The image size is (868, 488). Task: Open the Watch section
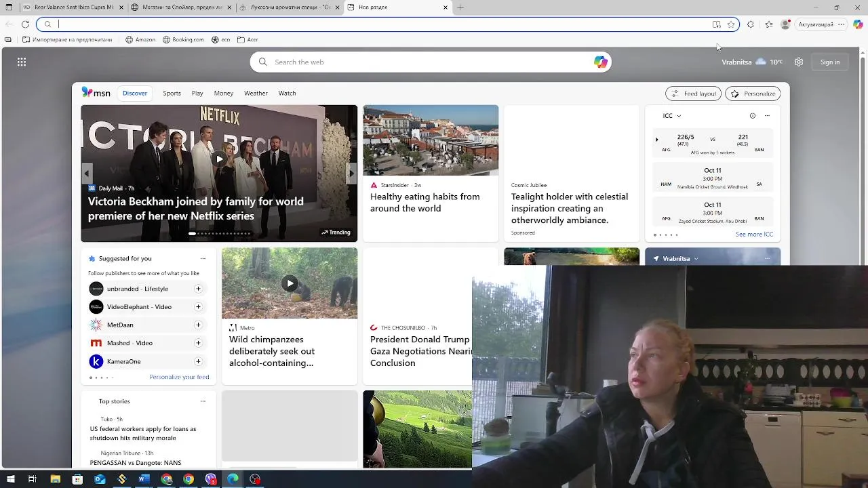click(x=287, y=93)
